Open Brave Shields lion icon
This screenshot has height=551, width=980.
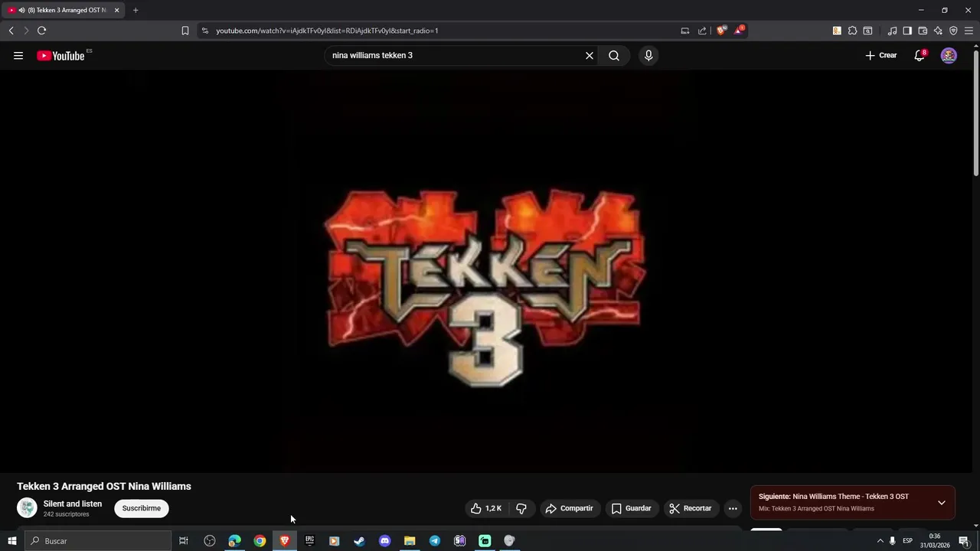(721, 31)
